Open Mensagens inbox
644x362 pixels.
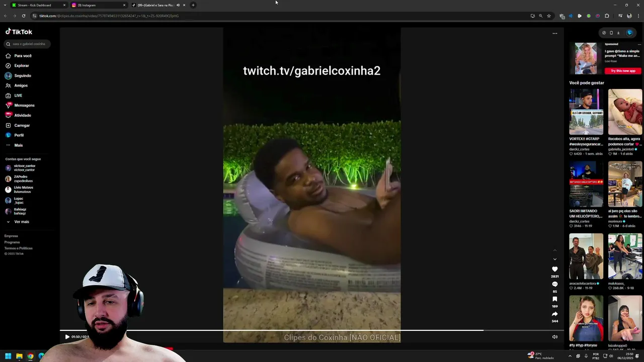coord(20,105)
